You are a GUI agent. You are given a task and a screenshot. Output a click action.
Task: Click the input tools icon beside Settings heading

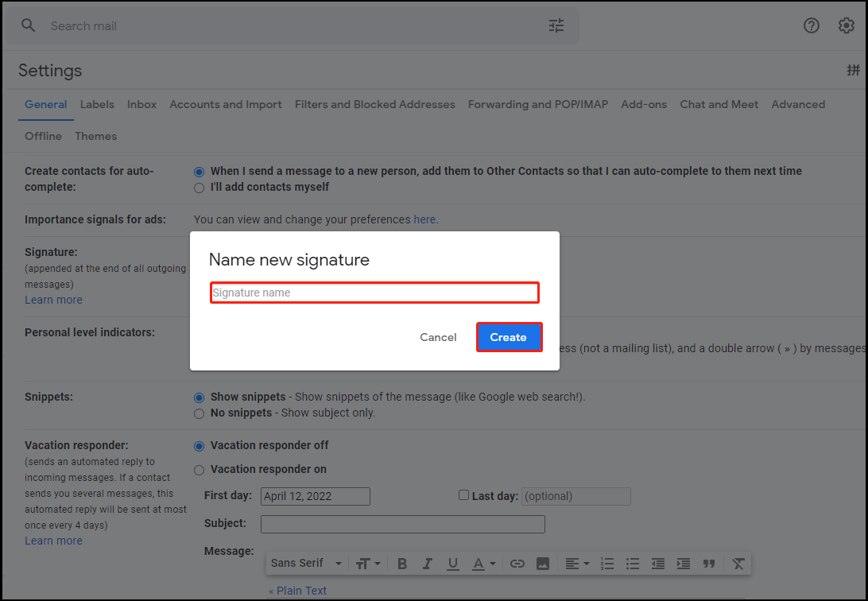pos(853,70)
